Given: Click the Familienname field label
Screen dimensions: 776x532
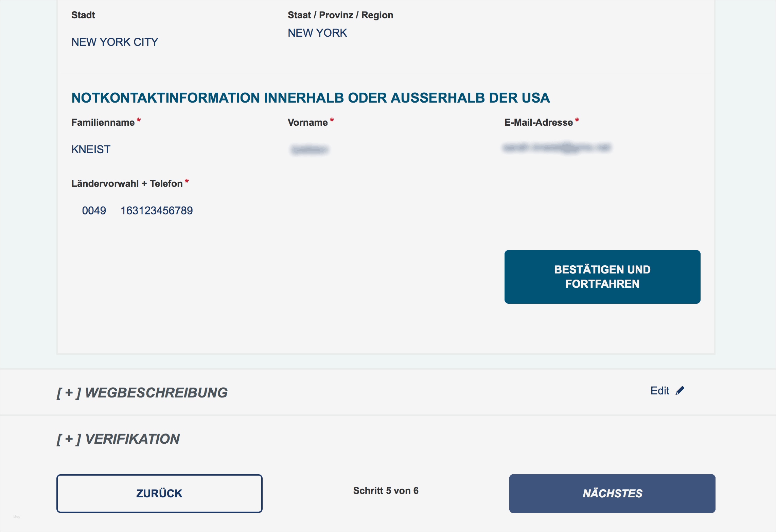Looking at the screenshot, I should tap(103, 122).
